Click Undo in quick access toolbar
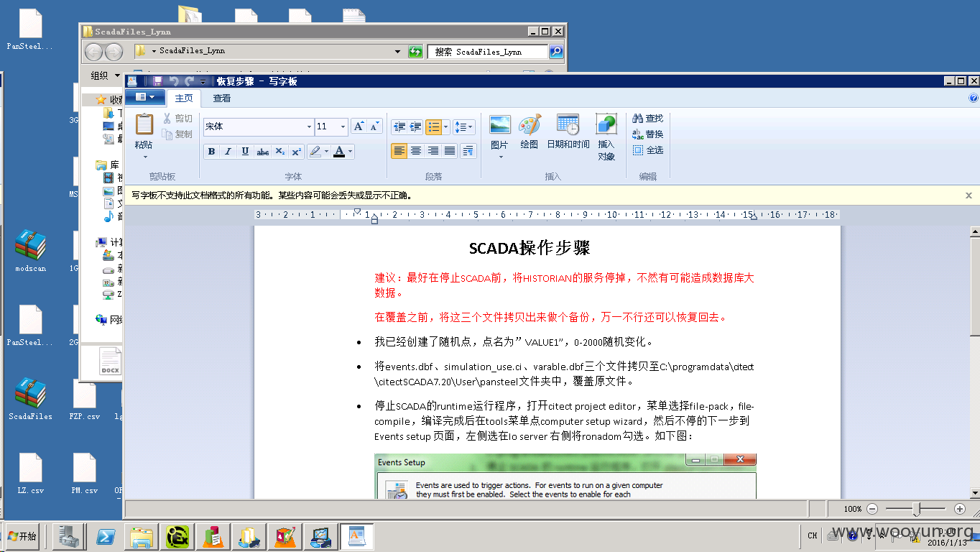980x552 pixels. pos(174,81)
